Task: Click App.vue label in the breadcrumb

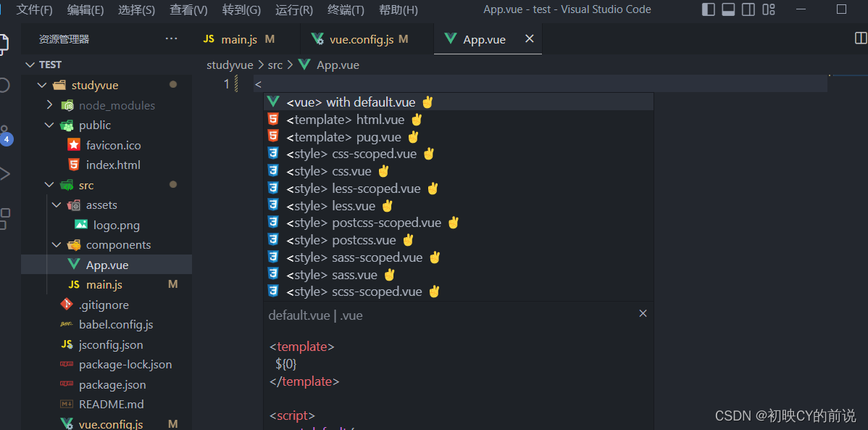Action: [338, 65]
